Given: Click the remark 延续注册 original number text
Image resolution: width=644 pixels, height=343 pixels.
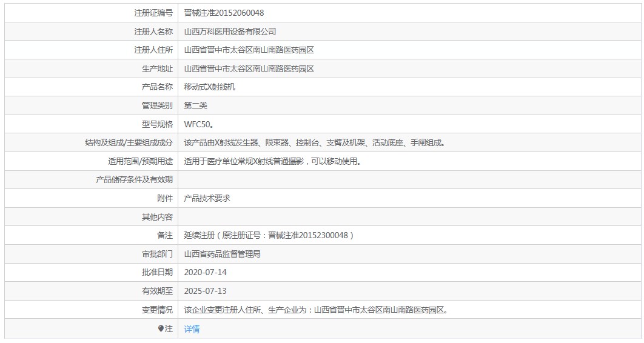Looking at the screenshot, I should (269, 236).
